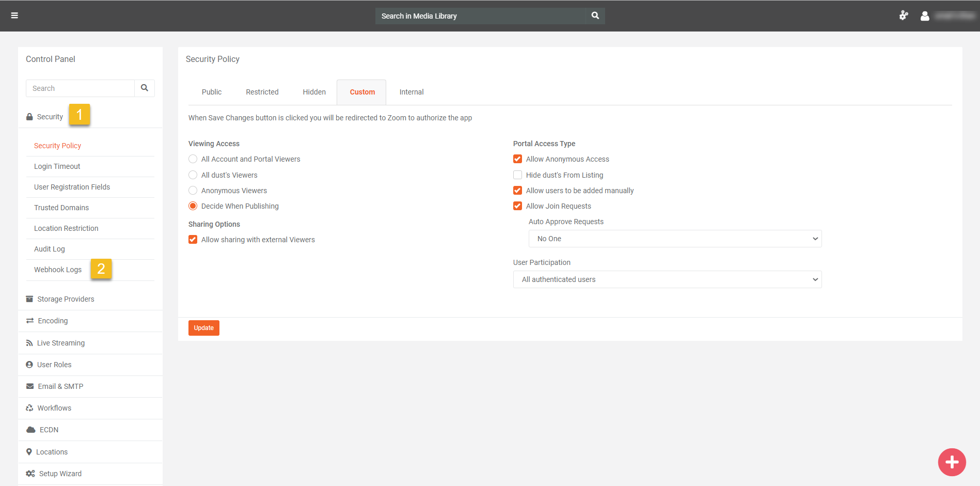Open the Audit Log link

pos(50,249)
